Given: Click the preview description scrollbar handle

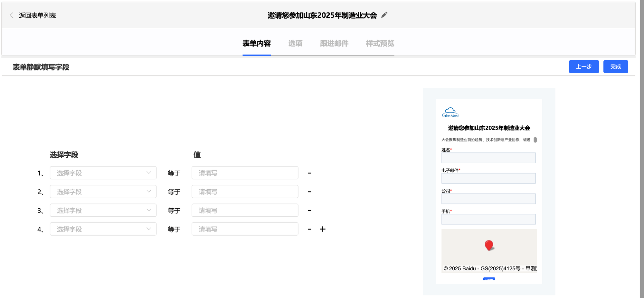Looking at the screenshot, I should point(535,140).
